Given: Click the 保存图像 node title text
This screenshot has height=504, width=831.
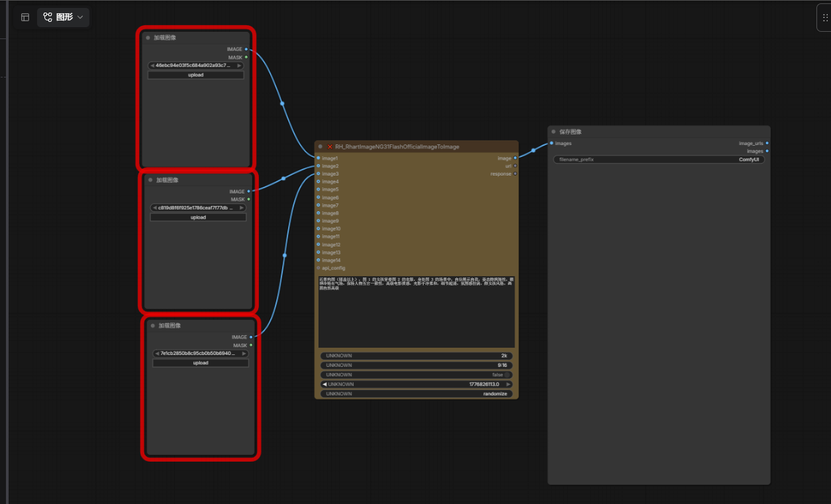Looking at the screenshot, I should click(x=570, y=132).
